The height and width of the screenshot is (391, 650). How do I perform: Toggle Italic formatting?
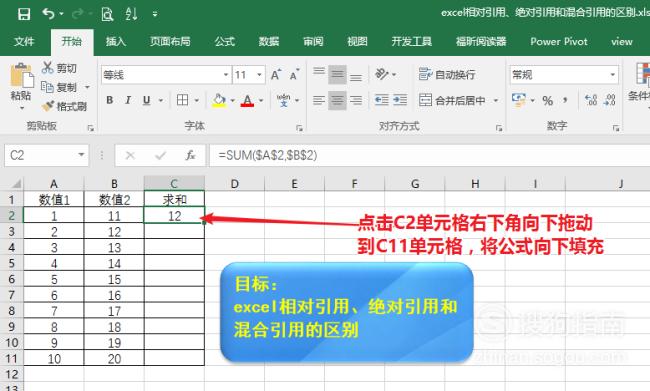click(x=128, y=100)
